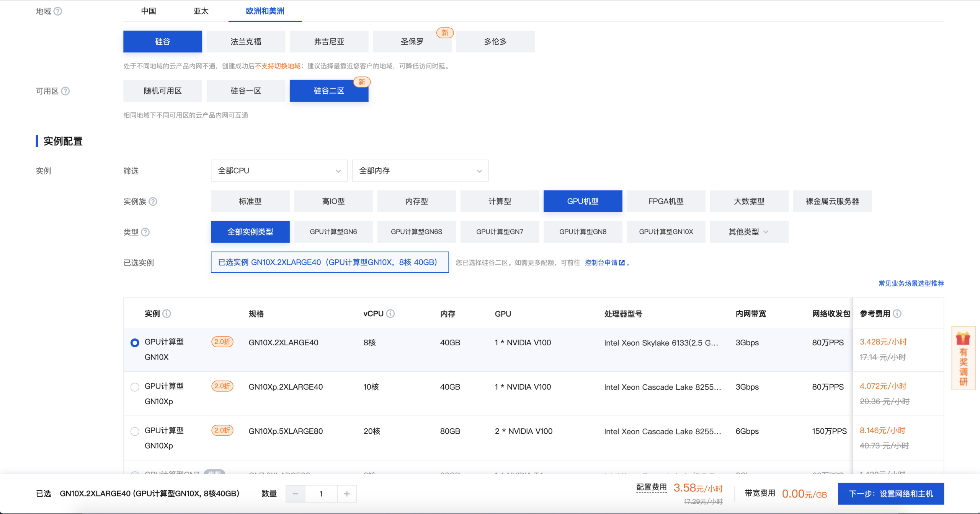Click the 配置费用 dotted-underlined label
This screenshot has height=514, width=980.
coord(651,487)
